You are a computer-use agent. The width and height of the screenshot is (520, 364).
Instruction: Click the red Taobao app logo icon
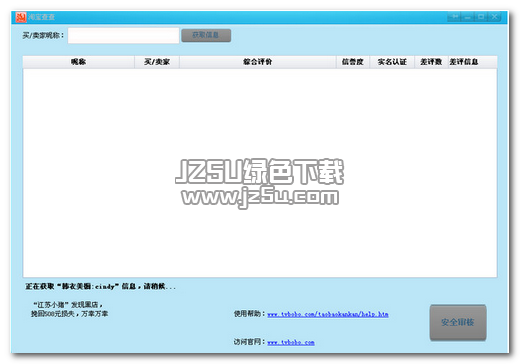click(21, 17)
